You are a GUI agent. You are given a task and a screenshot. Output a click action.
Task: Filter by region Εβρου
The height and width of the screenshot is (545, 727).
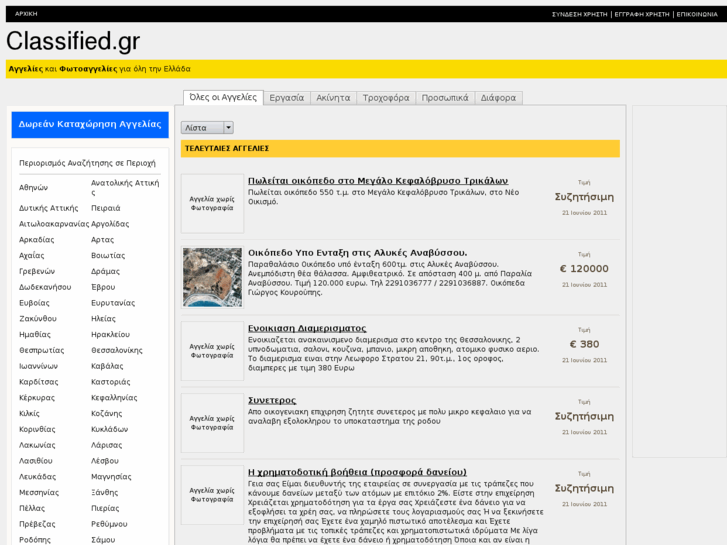pyautogui.click(x=103, y=287)
